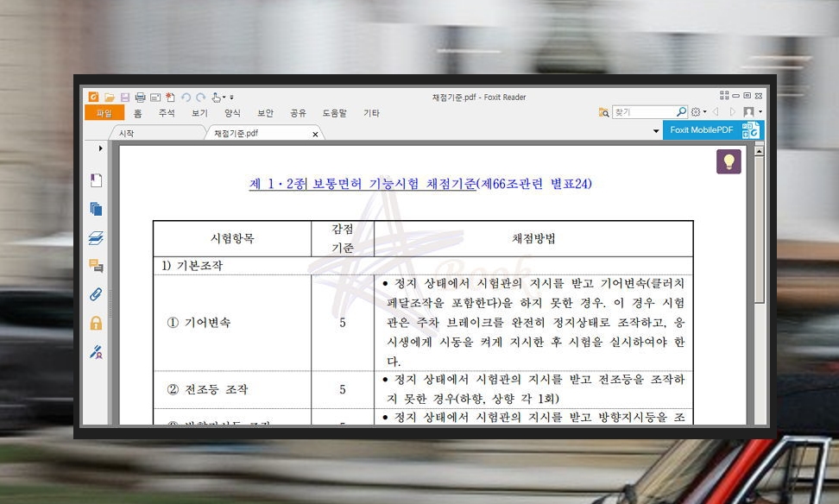Click the user account avatar icon

point(749,112)
